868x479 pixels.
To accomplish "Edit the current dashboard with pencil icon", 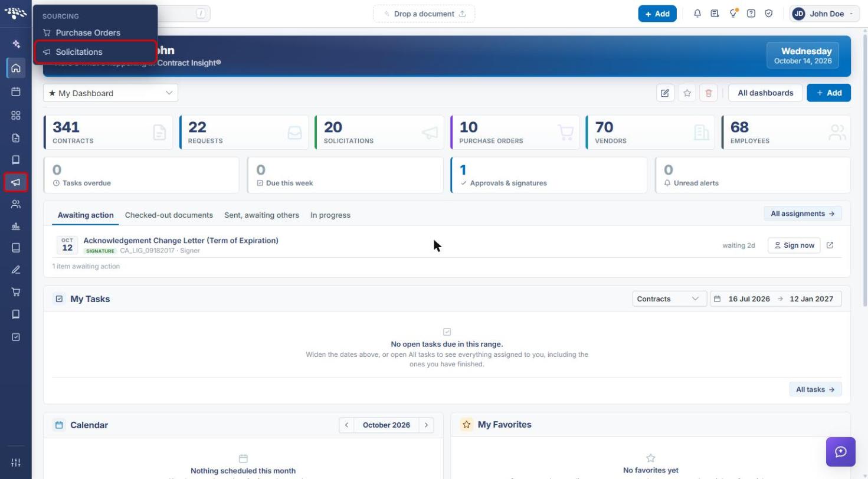I will pos(666,93).
